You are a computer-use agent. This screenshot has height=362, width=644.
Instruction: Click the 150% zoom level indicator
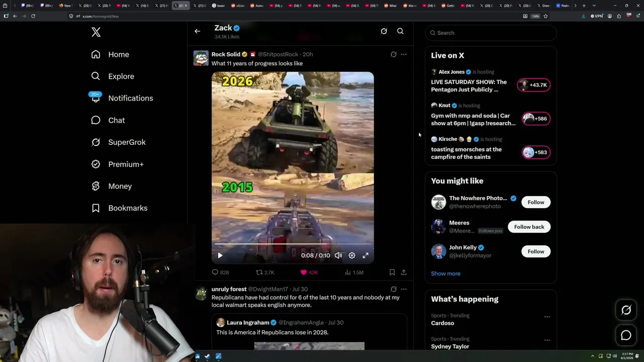tap(535, 16)
